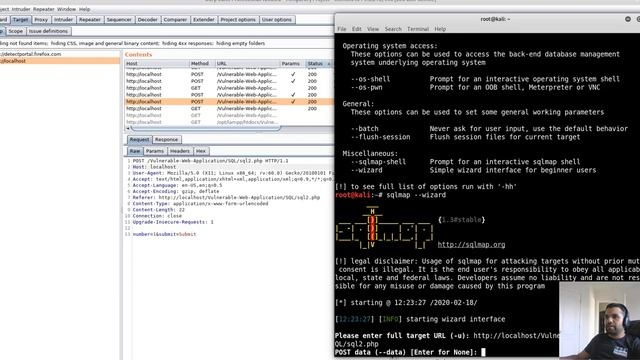The image size is (640, 360).
Task: Select the /opt/lampp/htdocs GET row
Action: click(229, 122)
